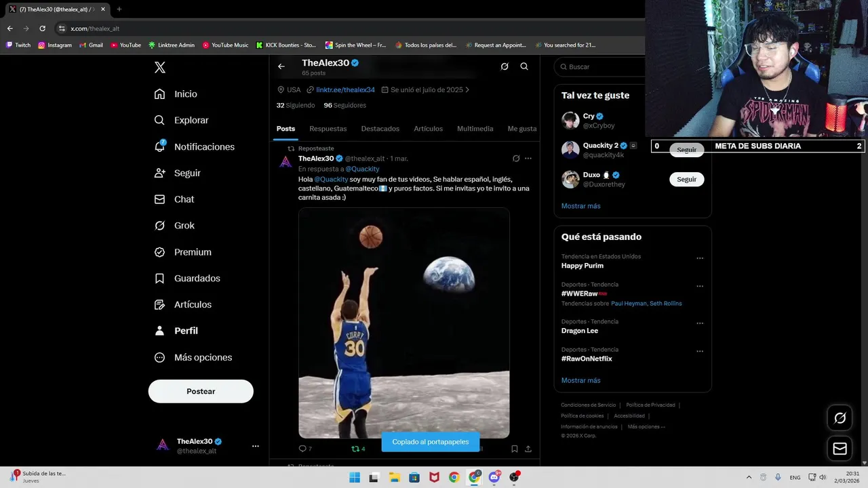Click Grok icon in profile header
This screenshot has height=488, width=868.
pos(505,66)
